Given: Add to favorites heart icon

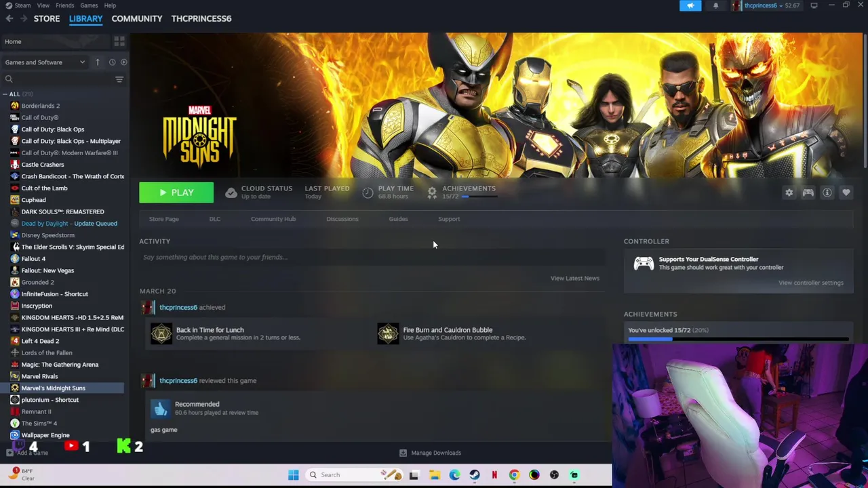Looking at the screenshot, I should click(846, 193).
